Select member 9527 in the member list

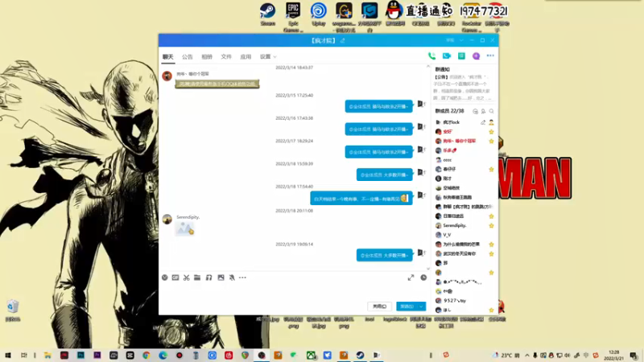tap(464, 301)
